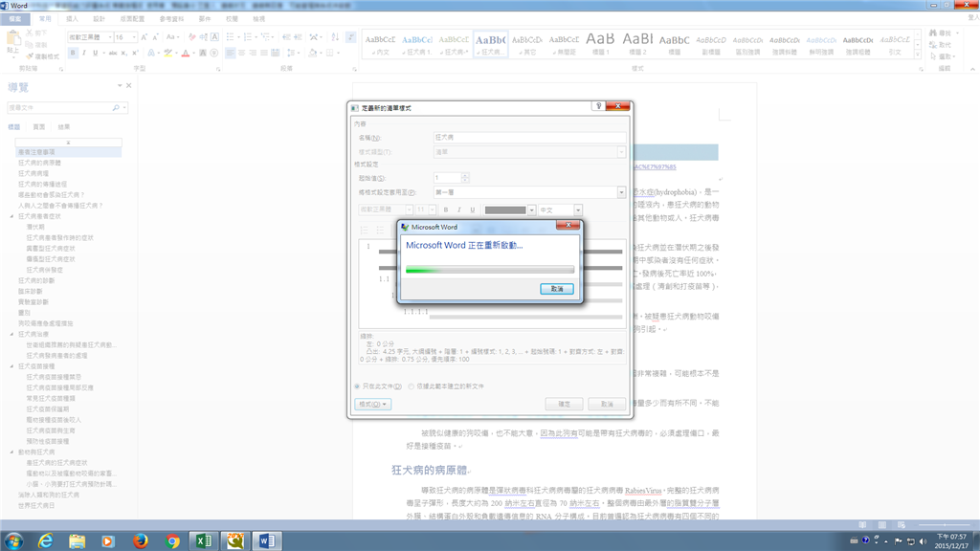The height and width of the screenshot is (551, 980).
Task: Toggle Italic in the ribbon Font group
Action: (x=84, y=54)
